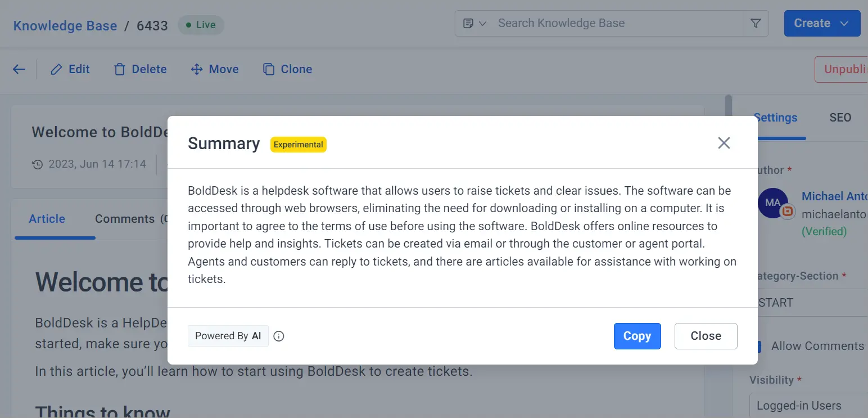Open the Knowledge Base breadcrumb link

(65, 25)
